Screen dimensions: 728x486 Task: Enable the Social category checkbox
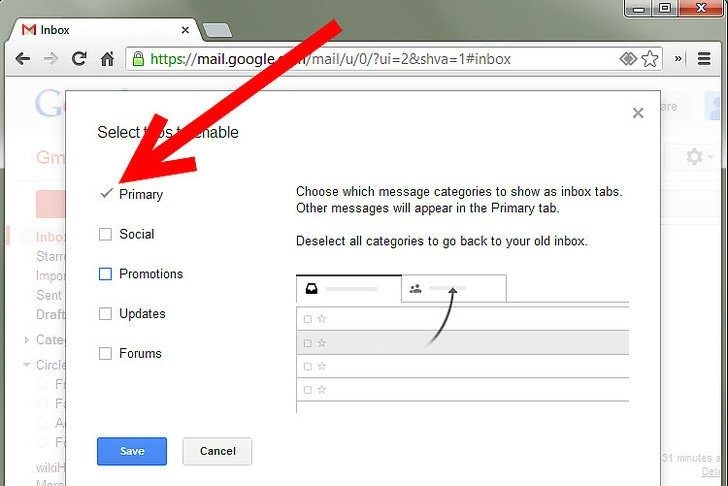point(105,234)
